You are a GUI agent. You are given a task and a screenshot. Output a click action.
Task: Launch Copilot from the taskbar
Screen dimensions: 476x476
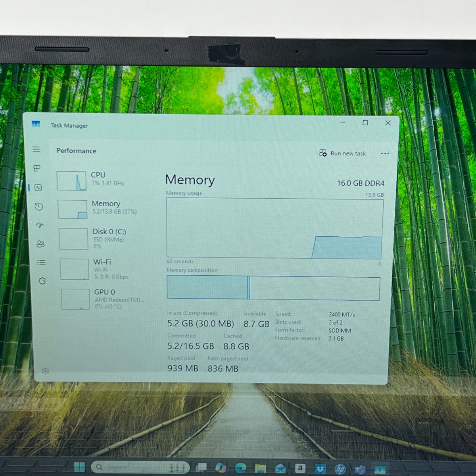coord(221,468)
